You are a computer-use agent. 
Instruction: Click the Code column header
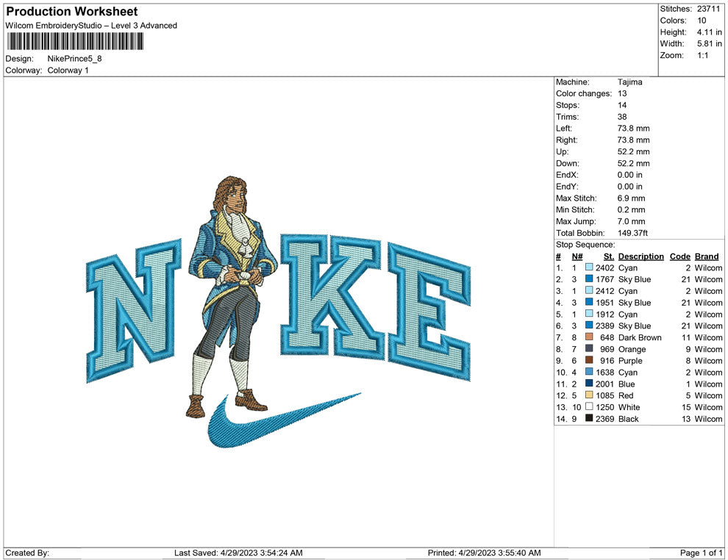click(x=679, y=256)
